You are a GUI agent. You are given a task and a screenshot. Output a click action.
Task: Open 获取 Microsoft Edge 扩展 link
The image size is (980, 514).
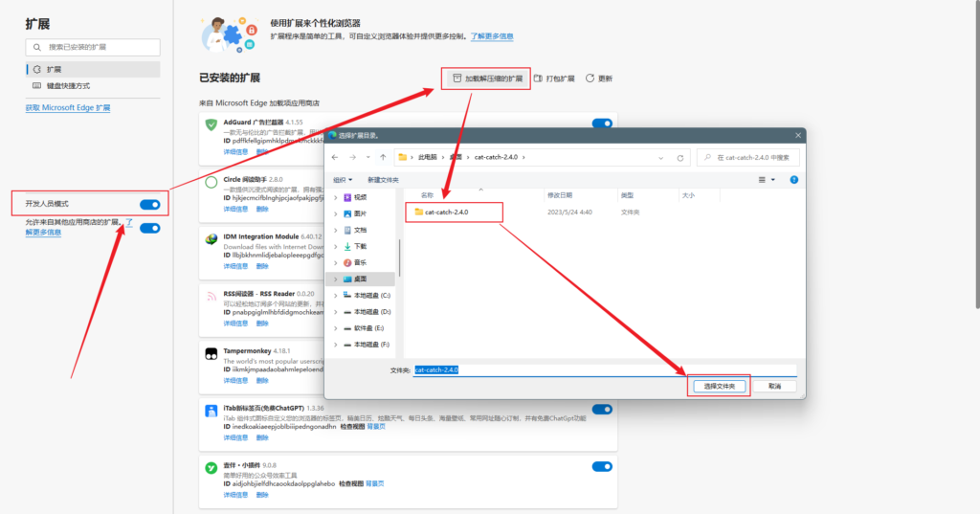pos(68,107)
